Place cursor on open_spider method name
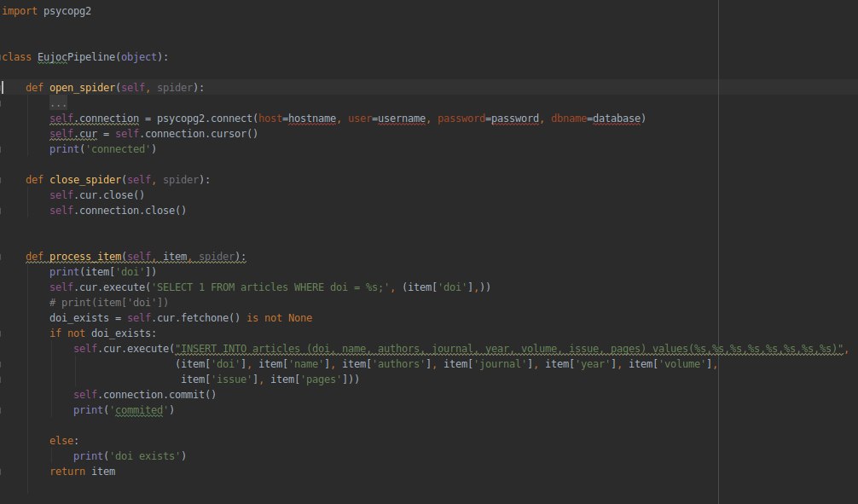 pos(82,88)
